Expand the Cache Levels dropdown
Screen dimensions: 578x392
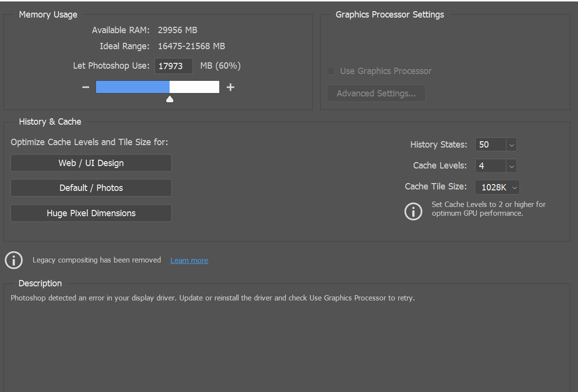click(511, 166)
